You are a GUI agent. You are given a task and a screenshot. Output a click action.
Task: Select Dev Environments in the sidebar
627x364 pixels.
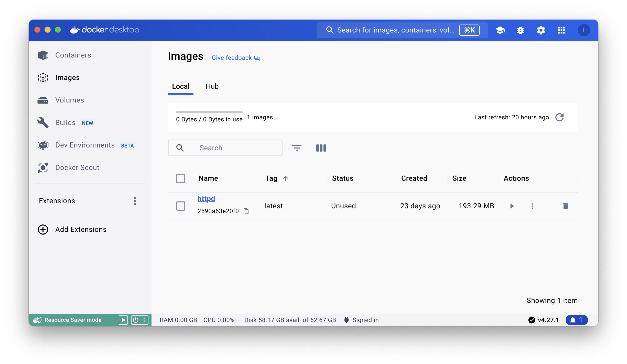pos(85,145)
